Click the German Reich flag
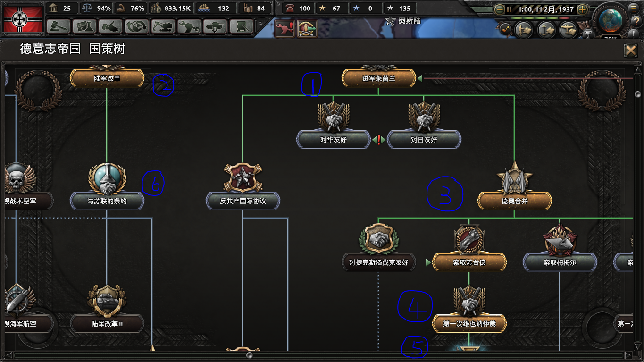644x362 pixels. (x=23, y=18)
